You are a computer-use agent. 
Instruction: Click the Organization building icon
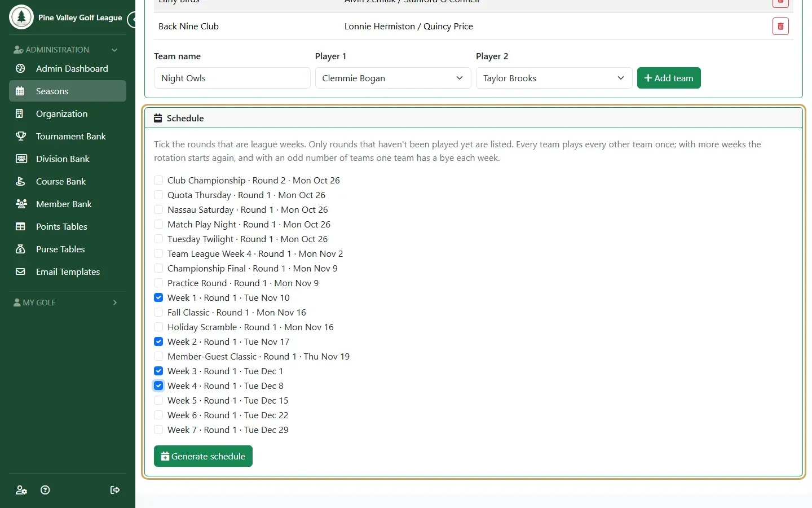tap(20, 113)
